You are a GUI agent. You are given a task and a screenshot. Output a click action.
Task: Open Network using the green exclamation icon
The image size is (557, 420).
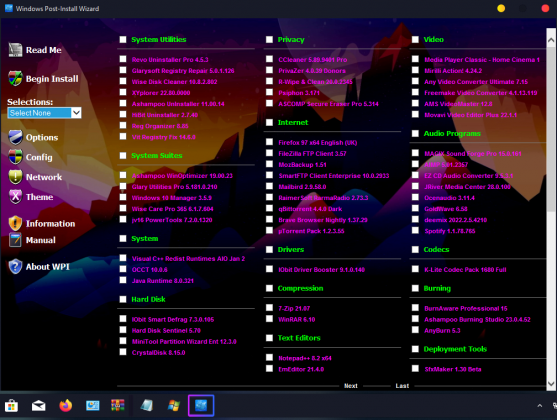15,177
